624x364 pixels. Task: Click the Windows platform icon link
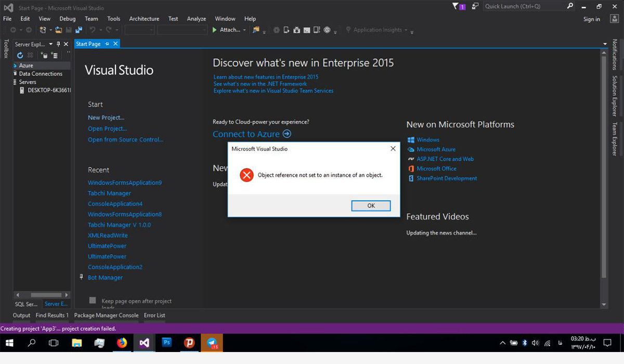[411, 140]
